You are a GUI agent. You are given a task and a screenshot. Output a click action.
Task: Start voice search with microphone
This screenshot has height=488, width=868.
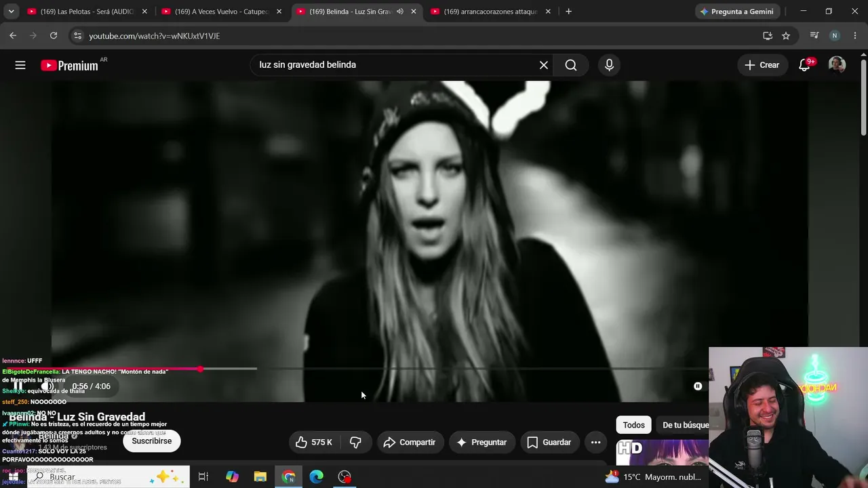pyautogui.click(x=609, y=65)
